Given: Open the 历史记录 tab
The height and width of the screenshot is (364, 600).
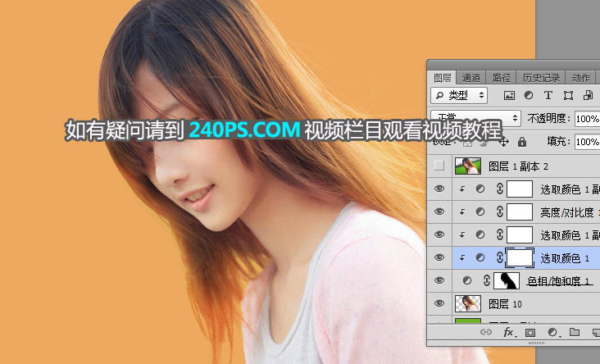Looking at the screenshot, I should coord(541,78).
